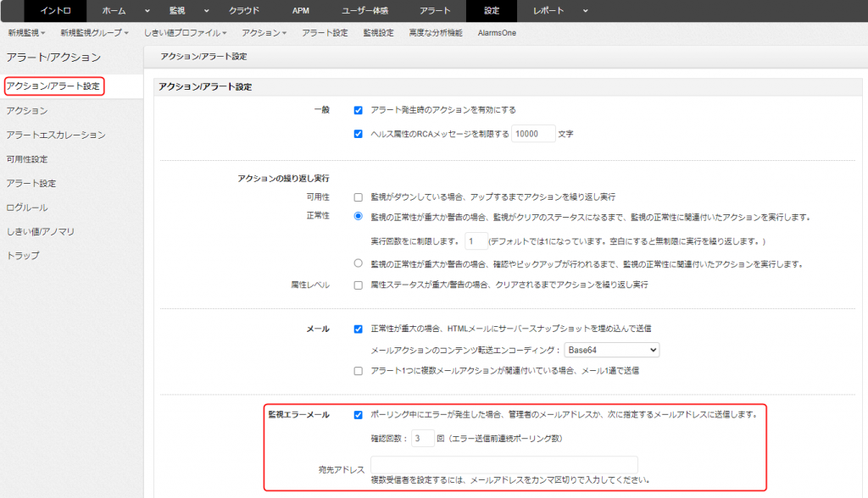Open the アラート tab
This screenshot has width=868, height=498.
point(435,10)
